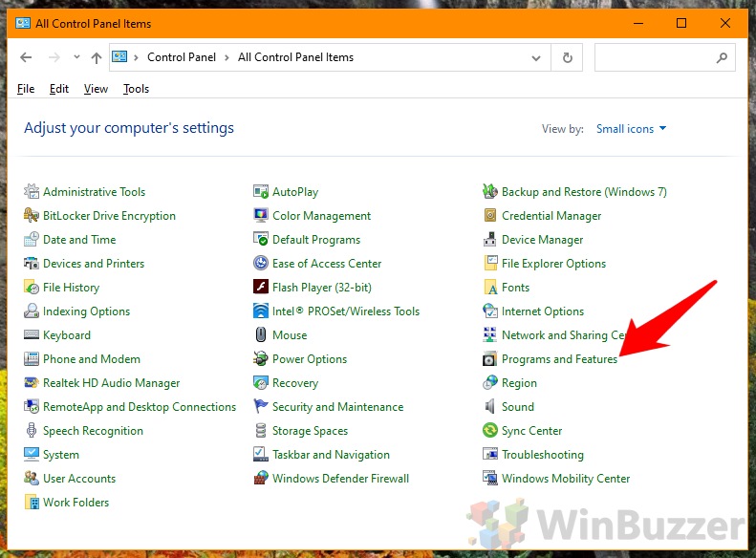
Task: Click the Security and Maintenance flag icon
Action: pyautogui.click(x=261, y=406)
